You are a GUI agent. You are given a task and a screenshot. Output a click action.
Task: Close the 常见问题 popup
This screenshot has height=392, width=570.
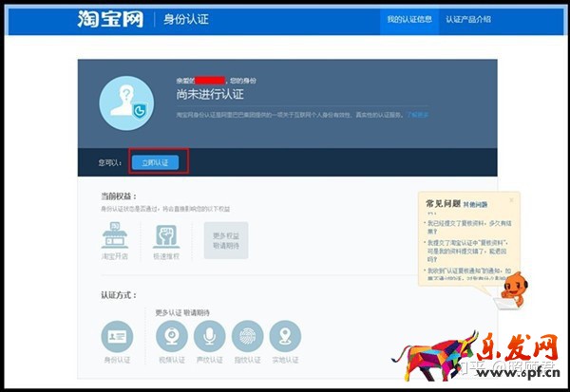pyautogui.click(x=511, y=200)
